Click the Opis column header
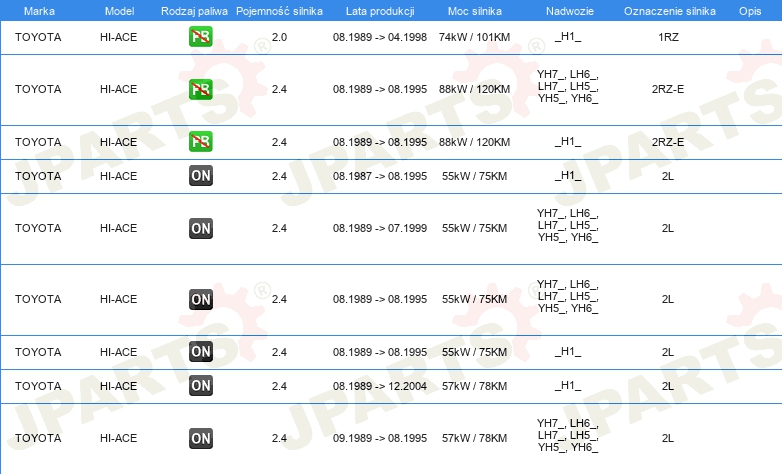This screenshot has height=474, width=782. pos(750,11)
